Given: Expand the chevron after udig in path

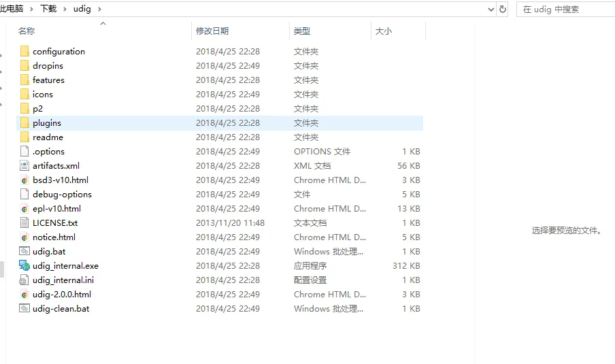Looking at the screenshot, I should point(99,9).
